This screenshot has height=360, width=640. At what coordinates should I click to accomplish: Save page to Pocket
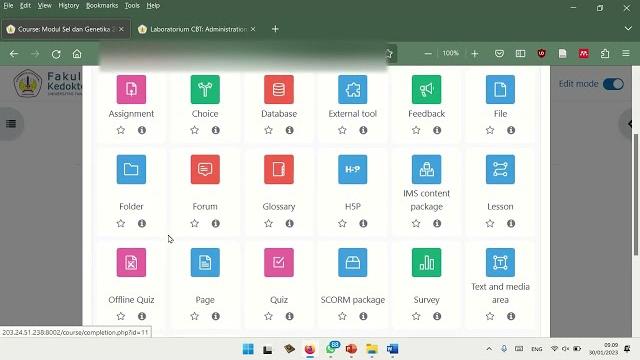coord(499,53)
